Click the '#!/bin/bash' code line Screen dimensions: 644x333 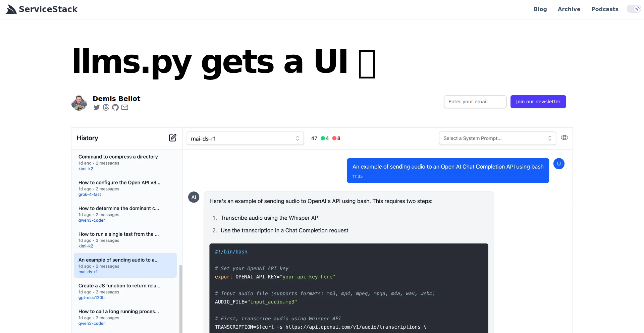(x=231, y=252)
